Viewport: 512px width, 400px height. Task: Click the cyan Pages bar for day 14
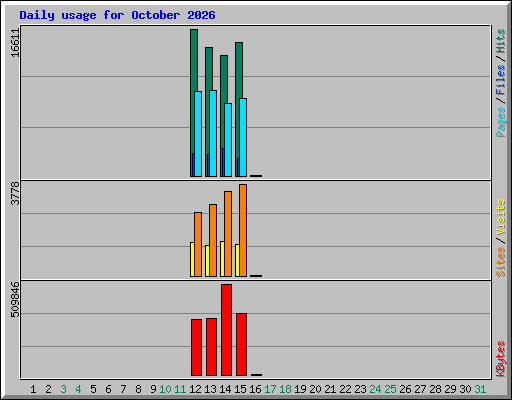click(228, 140)
